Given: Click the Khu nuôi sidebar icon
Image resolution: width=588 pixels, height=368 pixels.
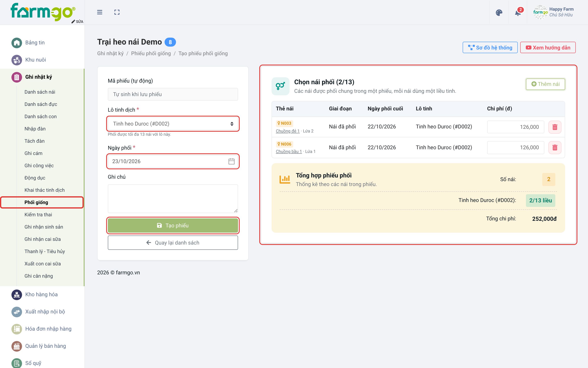Looking at the screenshot, I should (x=17, y=60).
